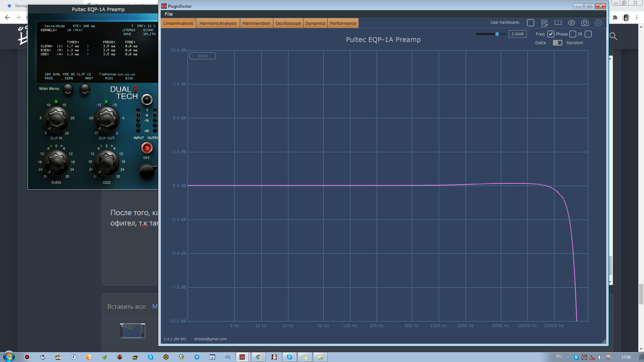Open the book manual icon
Viewport: 644px width, 362px height.
558,23
